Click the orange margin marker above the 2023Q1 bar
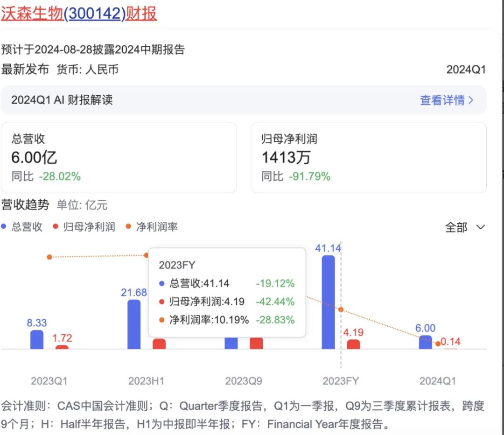Image resolution: width=504 pixels, height=435 pixels. 49,257
